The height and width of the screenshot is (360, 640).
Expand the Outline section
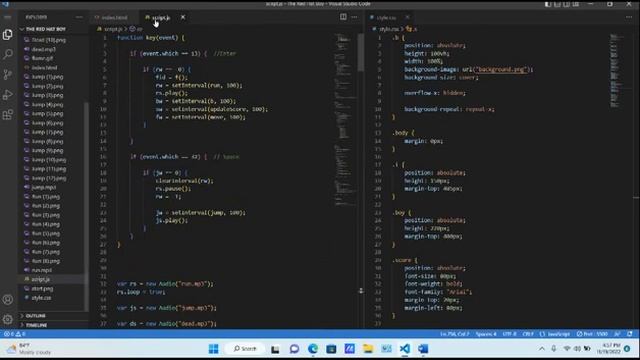[x=35, y=316]
